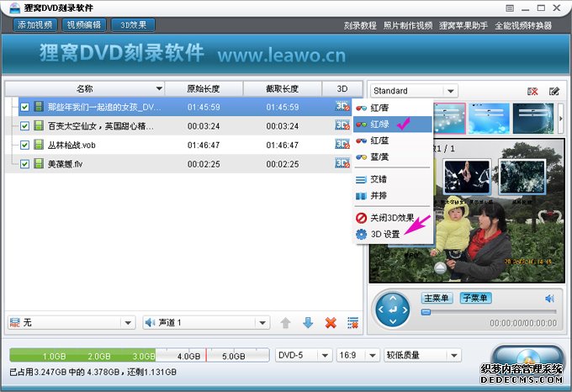Select 红/蓝 3D mode
The height and width of the screenshot is (392, 572).
coord(393,140)
